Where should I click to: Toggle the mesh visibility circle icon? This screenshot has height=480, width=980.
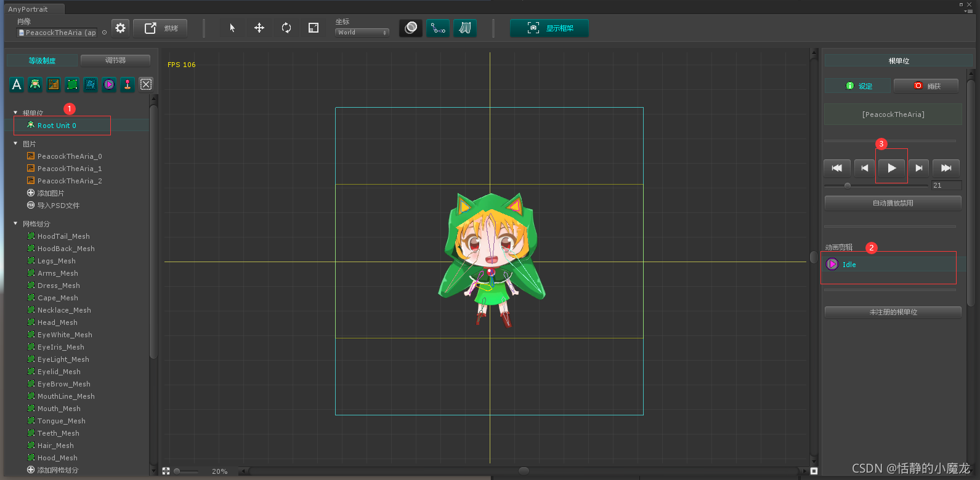(411, 28)
